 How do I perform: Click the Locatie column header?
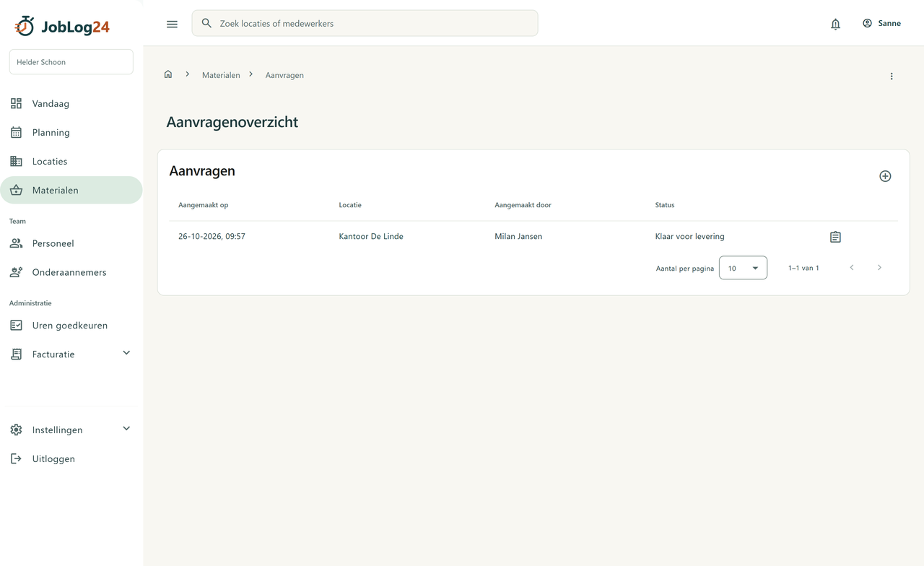[x=350, y=205]
